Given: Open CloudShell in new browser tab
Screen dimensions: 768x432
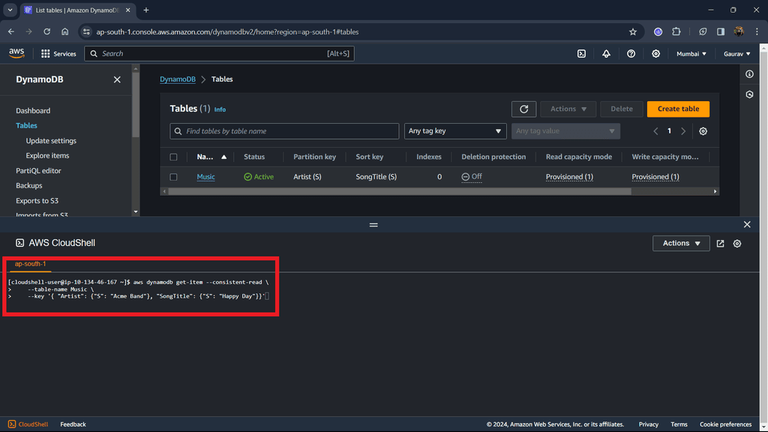Looking at the screenshot, I should [x=720, y=243].
